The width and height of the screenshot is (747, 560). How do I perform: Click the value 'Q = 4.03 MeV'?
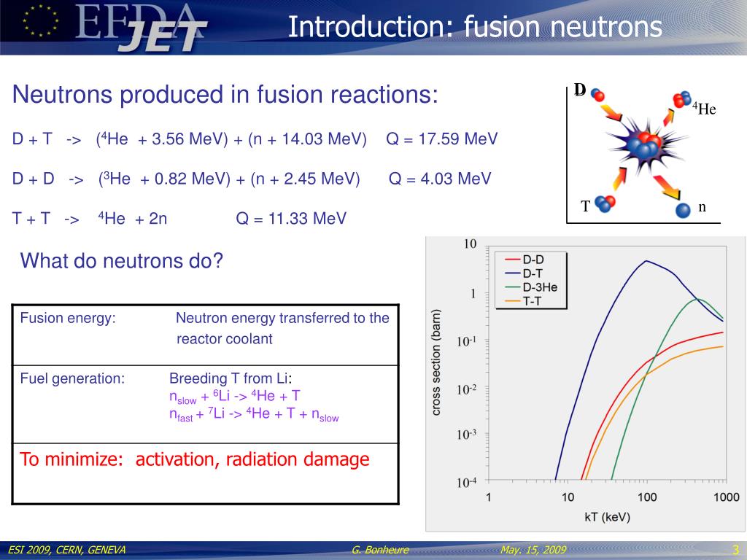coord(440,179)
